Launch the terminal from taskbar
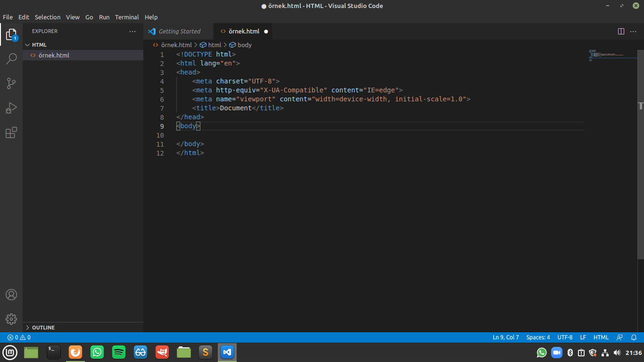Screen dimensions: 644x362 click(x=54, y=352)
